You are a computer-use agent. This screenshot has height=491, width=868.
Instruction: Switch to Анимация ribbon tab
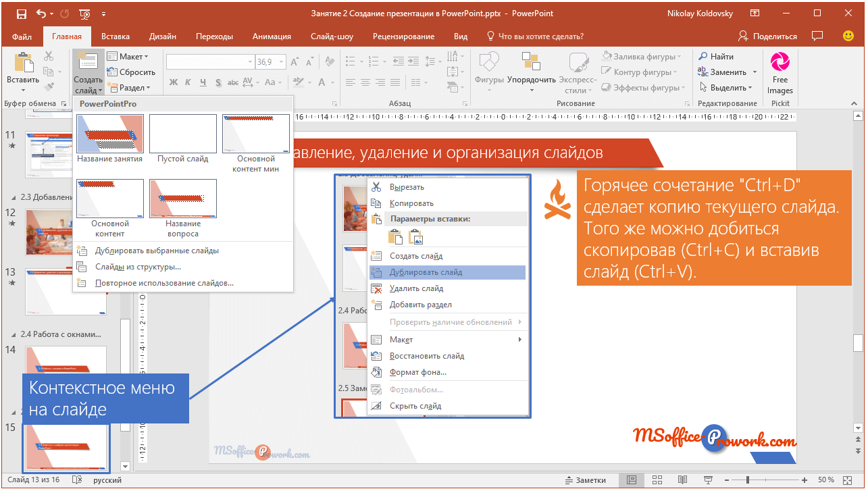[272, 36]
